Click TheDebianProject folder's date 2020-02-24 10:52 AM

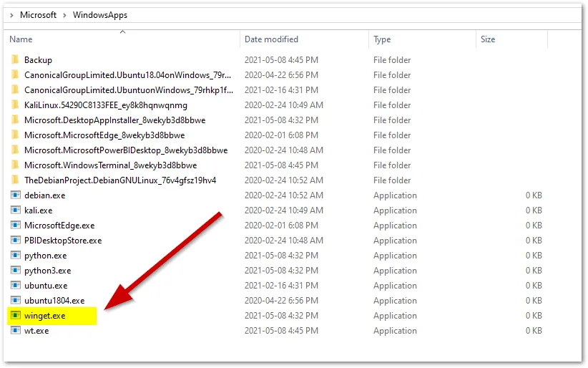click(x=284, y=180)
